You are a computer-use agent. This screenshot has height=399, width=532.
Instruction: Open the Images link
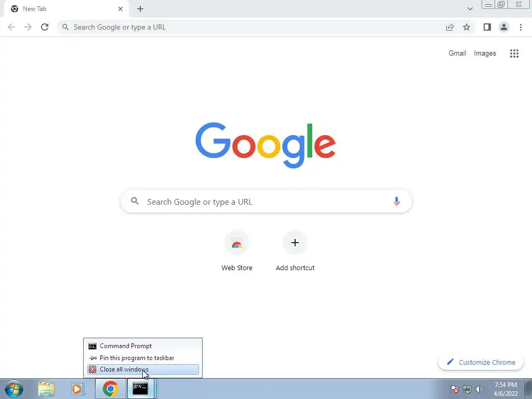(x=485, y=54)
